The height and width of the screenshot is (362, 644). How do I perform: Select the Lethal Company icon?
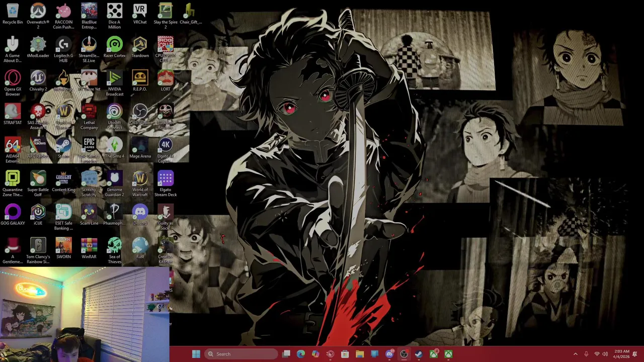point(89,117)
